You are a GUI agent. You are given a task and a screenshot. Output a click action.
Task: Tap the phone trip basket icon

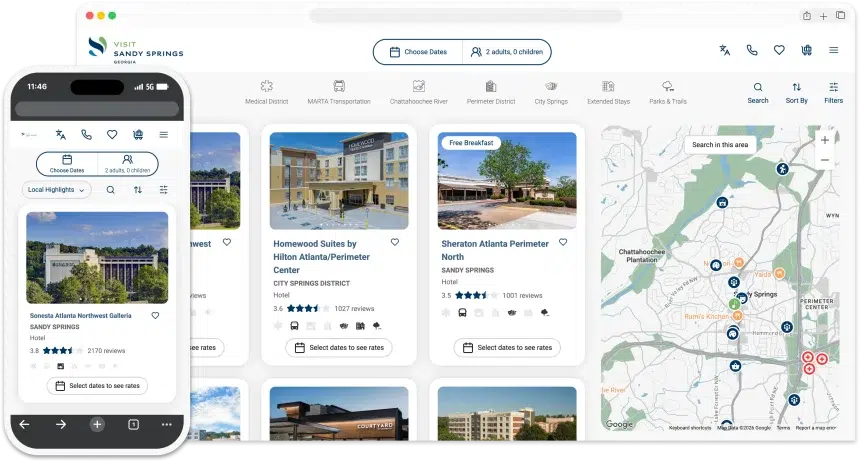138,134
